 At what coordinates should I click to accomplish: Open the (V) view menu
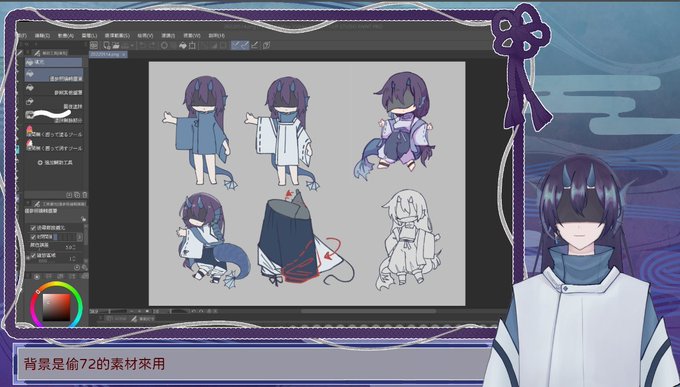click(x=145, y=36)
